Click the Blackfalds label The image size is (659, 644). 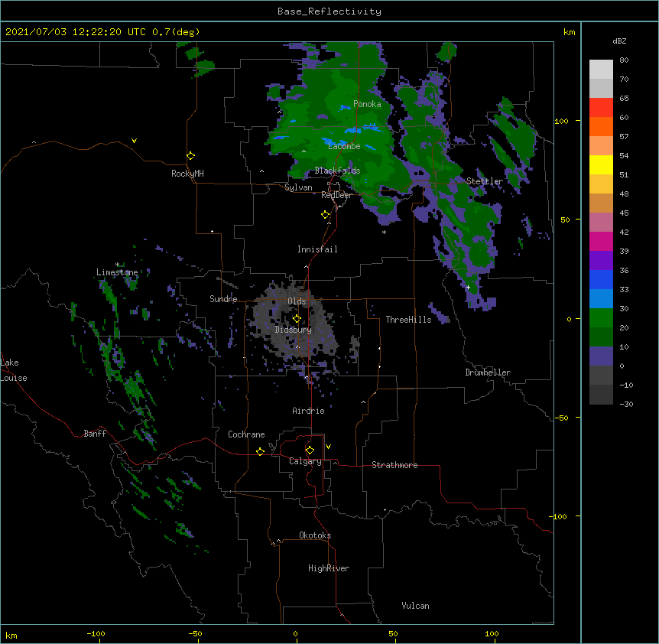(x=337, y=171)
